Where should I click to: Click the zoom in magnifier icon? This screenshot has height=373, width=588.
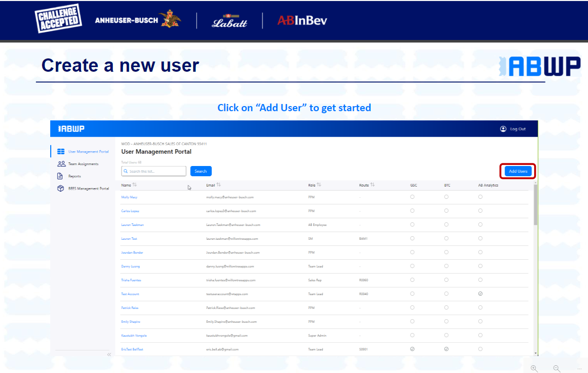point(534,368)
